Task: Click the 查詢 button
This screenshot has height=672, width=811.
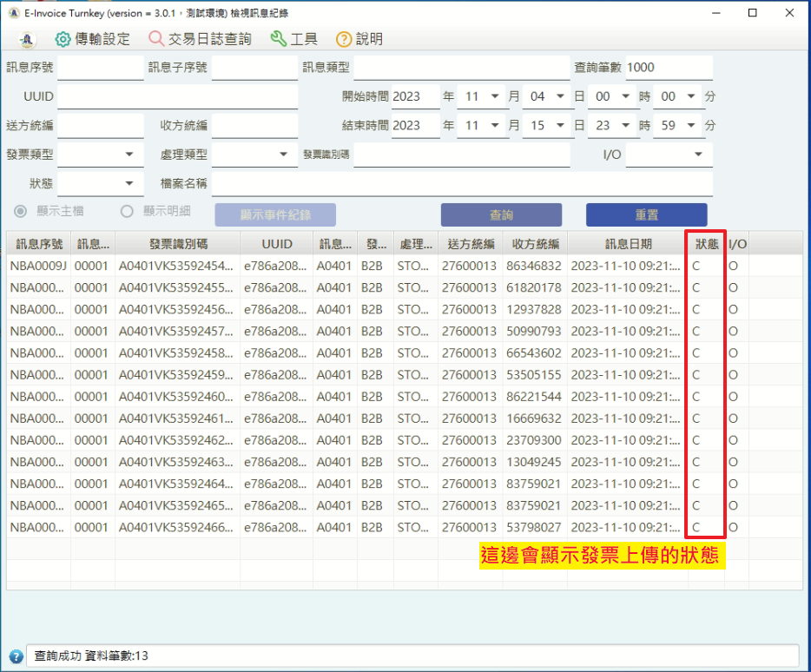Action: pos(501,214)
